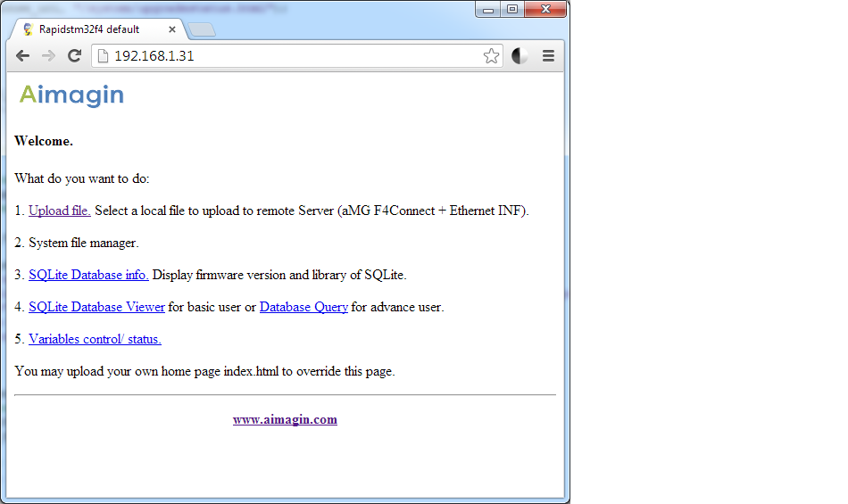Image resolution: width=848 pixels, height=504 pixels.
Task: Reload the 192.168.1.31 page
Action: (x=75, y=55)
